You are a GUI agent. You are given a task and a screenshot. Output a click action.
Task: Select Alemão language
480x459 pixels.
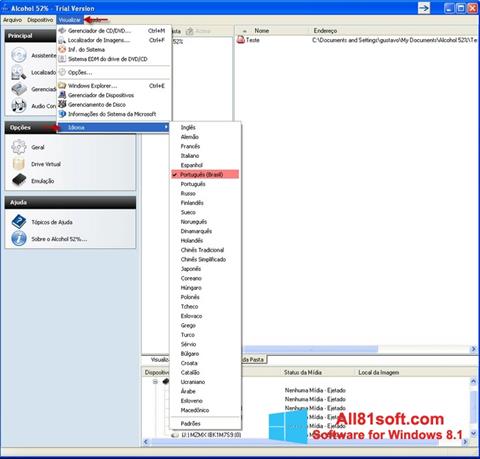205,137
